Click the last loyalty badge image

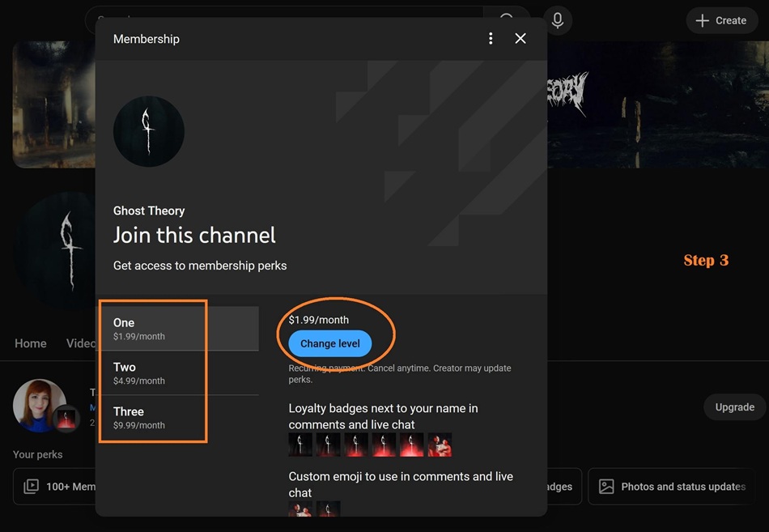[x=440, y=445]
